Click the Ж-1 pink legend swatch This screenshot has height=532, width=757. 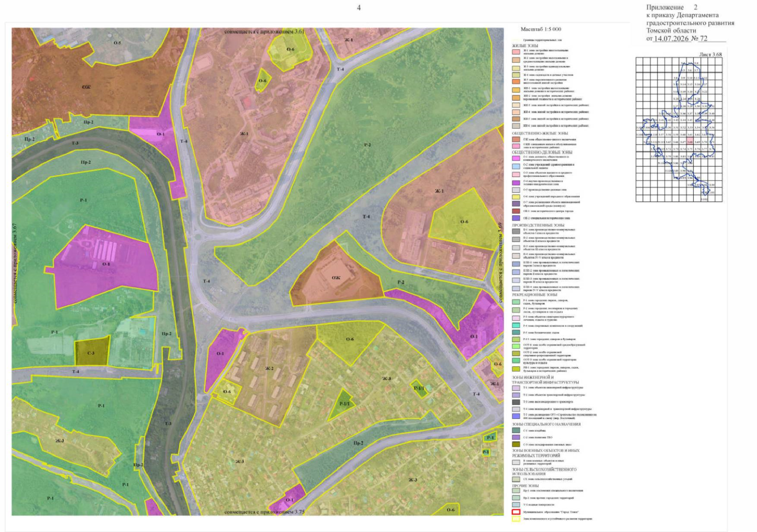click(x=516, y=52)
